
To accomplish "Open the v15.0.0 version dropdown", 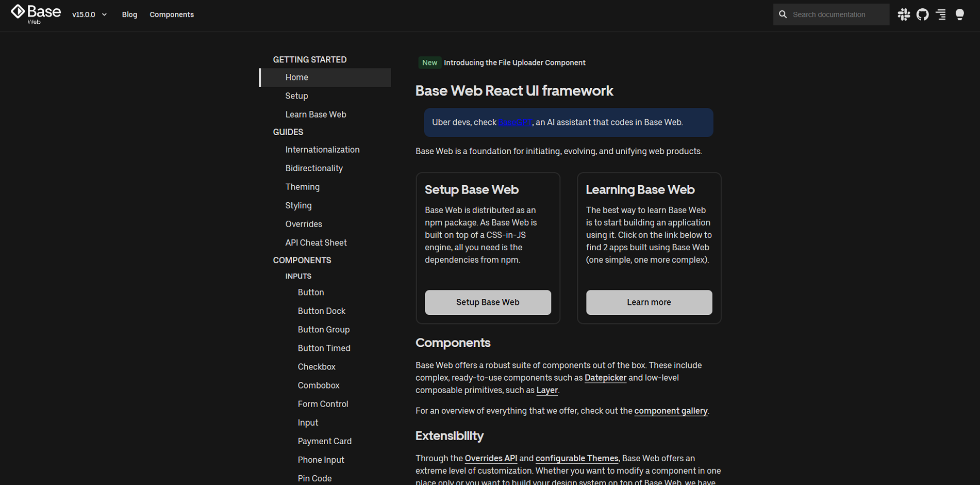I will click(89, 14).
